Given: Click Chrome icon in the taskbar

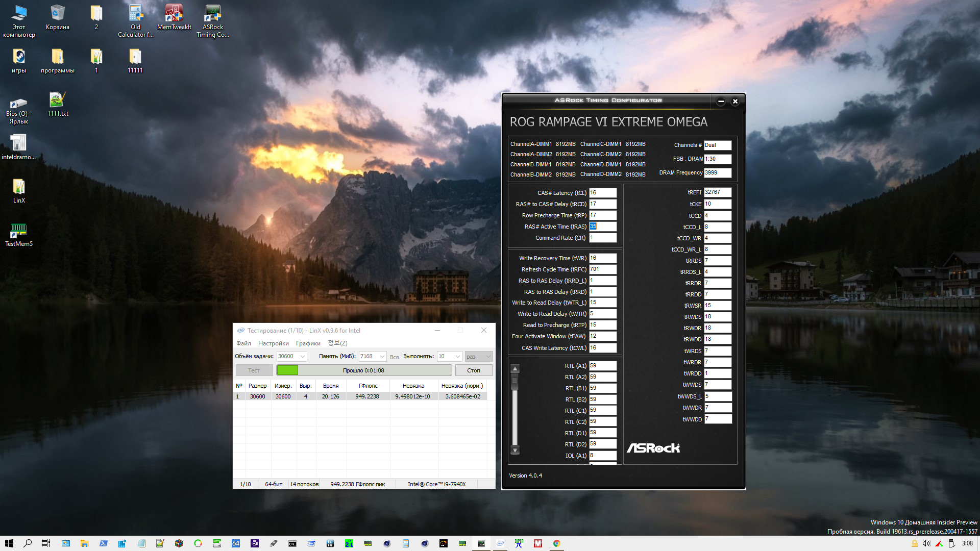Looking at the screenshot, I should point(557,543).
